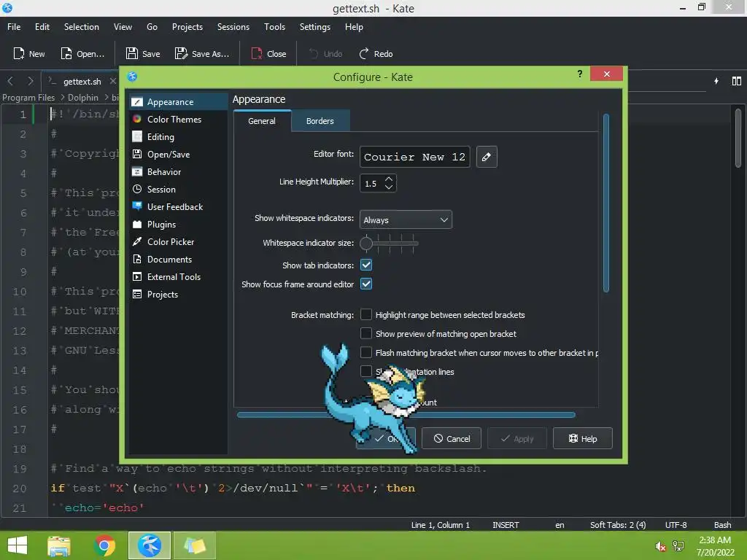
Task: Open the Selection menu
Action: pos(82,27)
